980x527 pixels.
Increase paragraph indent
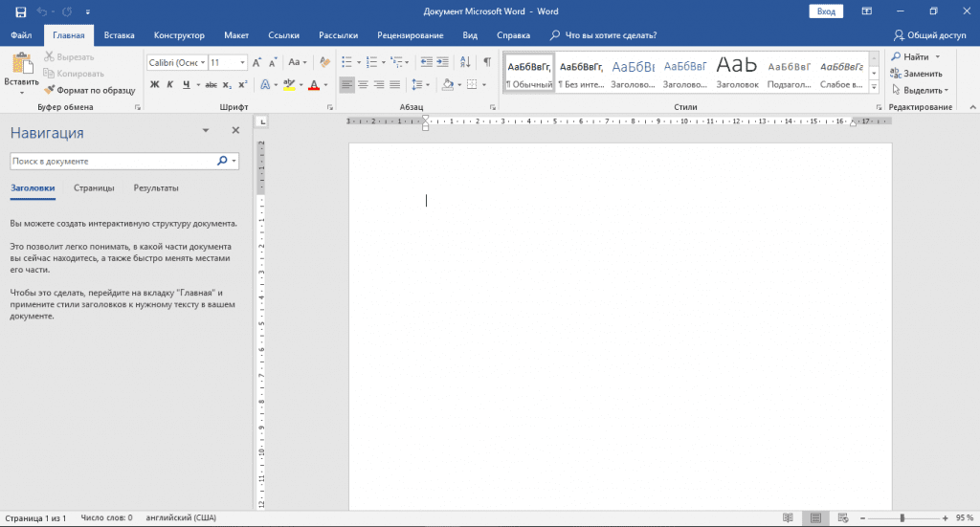coord(442,62)
